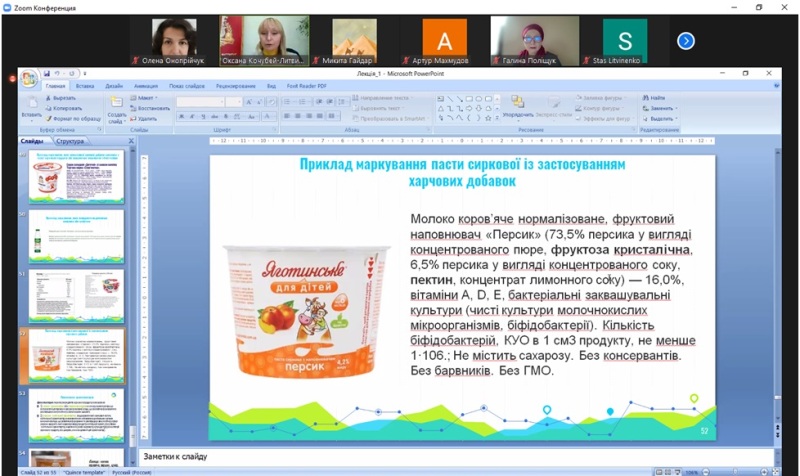Open the Вставка ribbon tab

85,86
